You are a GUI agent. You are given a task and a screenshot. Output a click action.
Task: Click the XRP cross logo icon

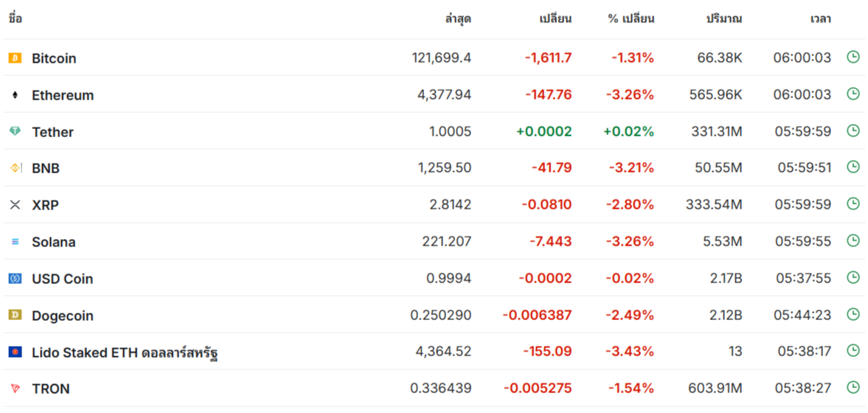coord(15,205)
